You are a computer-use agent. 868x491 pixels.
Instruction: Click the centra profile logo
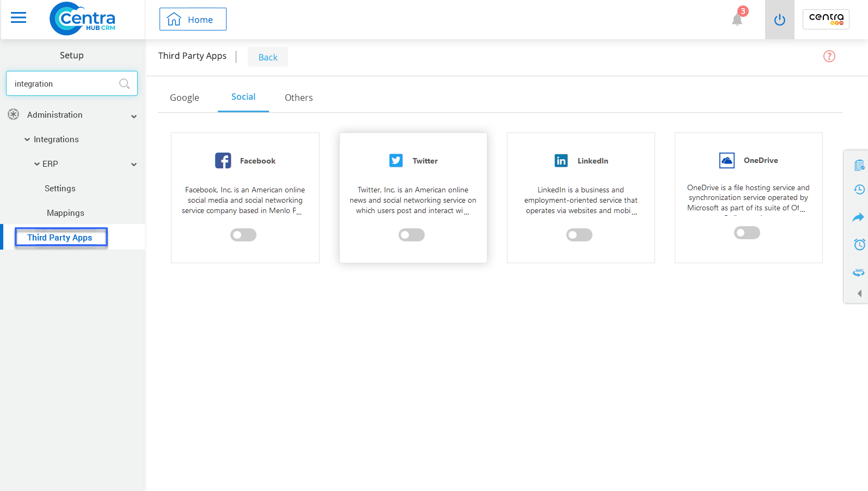tap(826, 19)
